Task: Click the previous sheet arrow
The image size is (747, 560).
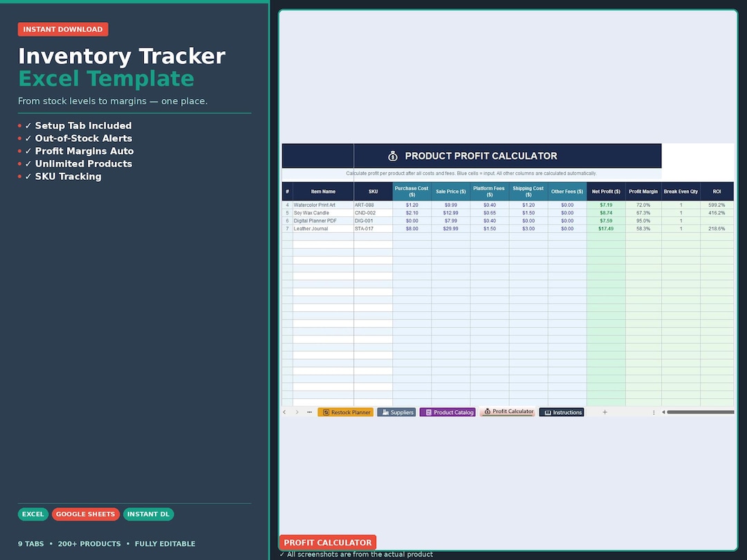Action: pos(284,412)
